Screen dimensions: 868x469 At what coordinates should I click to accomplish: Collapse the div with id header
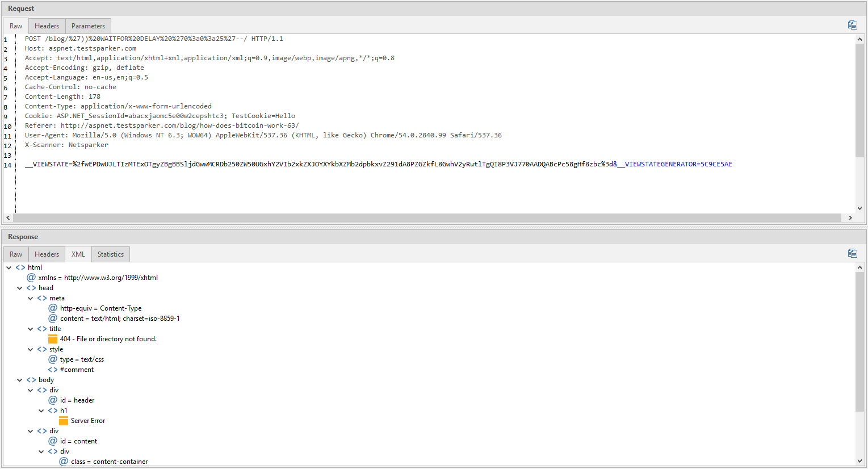[x=30, y=390]
